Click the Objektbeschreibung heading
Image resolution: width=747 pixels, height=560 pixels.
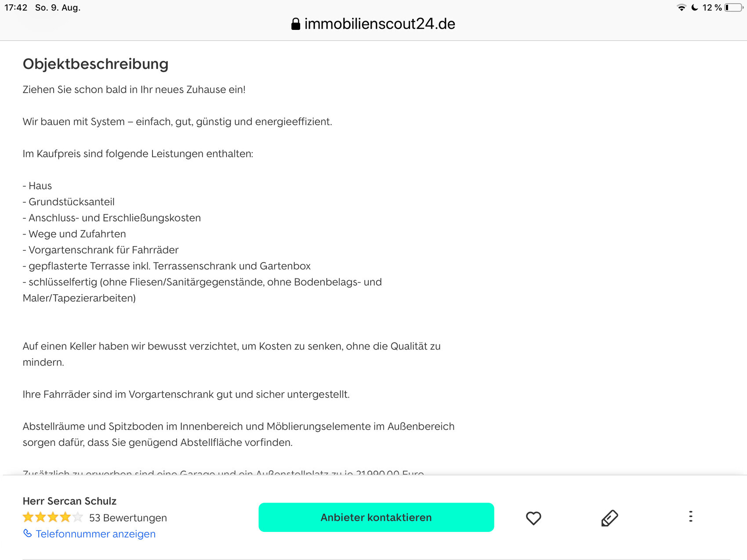(x=95, y=64)
